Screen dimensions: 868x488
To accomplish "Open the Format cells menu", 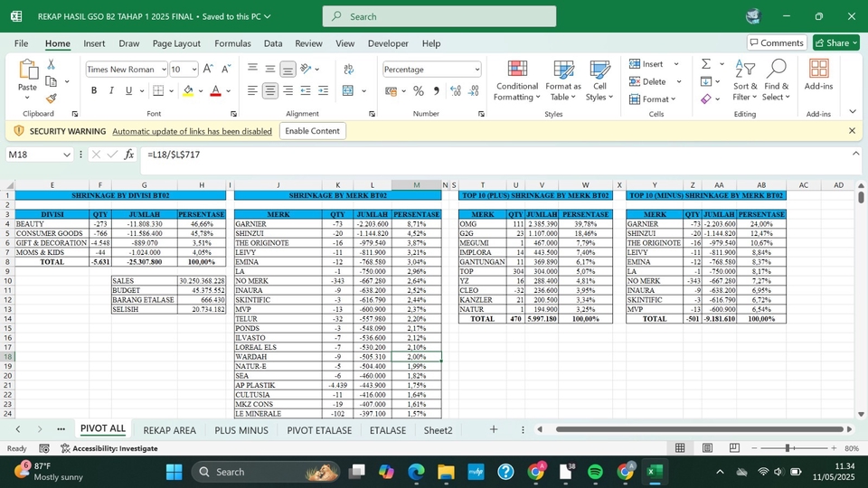I will pyautogui.click(x=652, y=99).
